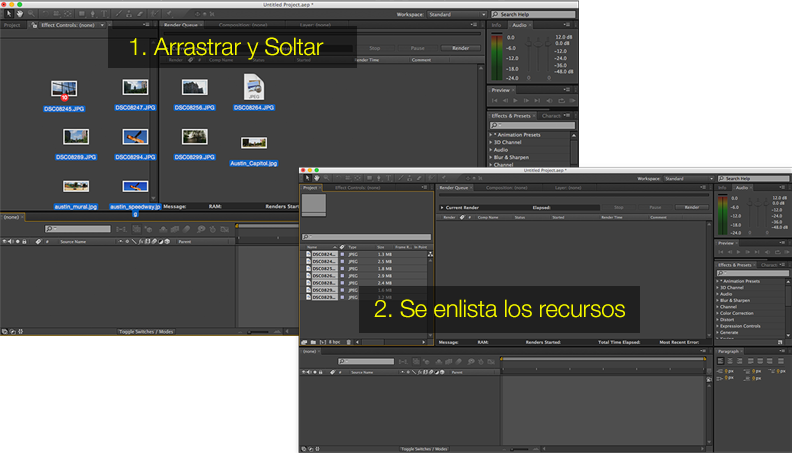Image resolution: width=792 pixels, height=453 pixels.
Task: Select the Type tool in the back window
Action: click(x=104, y=14)
